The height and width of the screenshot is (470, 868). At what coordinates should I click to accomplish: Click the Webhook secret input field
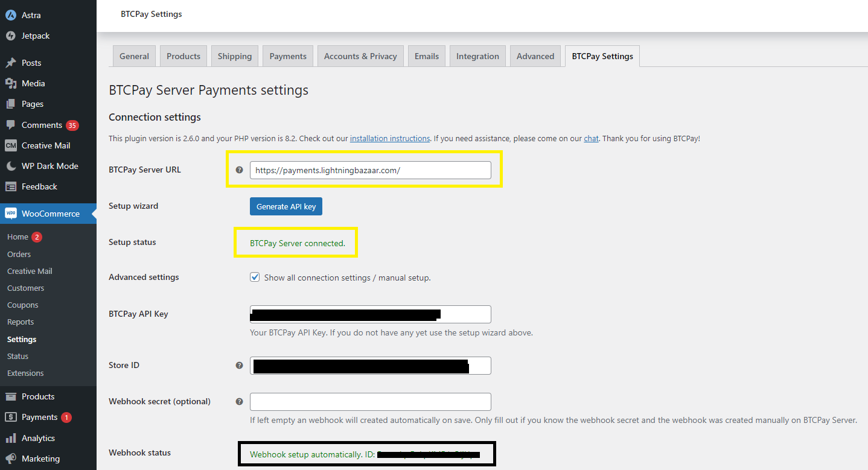tap(370, 402)
